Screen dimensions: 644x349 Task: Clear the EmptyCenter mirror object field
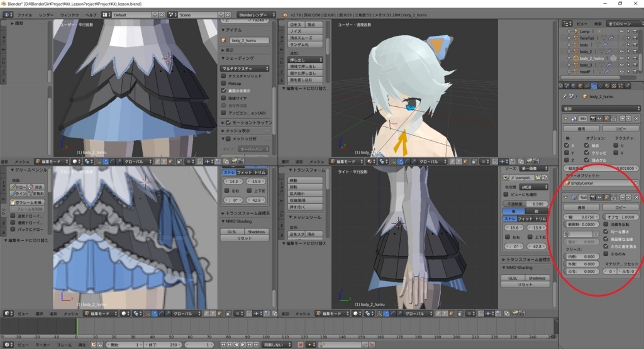coord(636,183)
